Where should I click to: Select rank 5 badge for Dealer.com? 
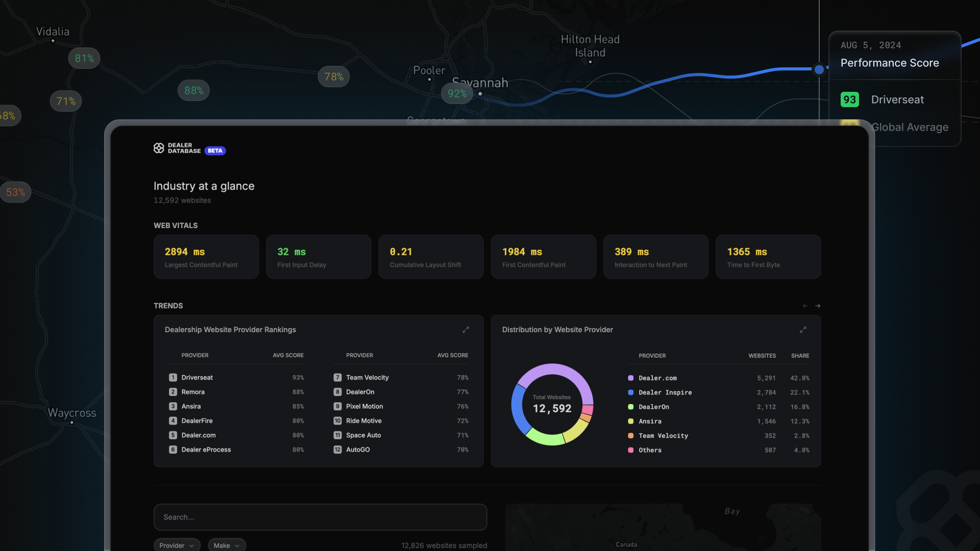pos(173,435)
